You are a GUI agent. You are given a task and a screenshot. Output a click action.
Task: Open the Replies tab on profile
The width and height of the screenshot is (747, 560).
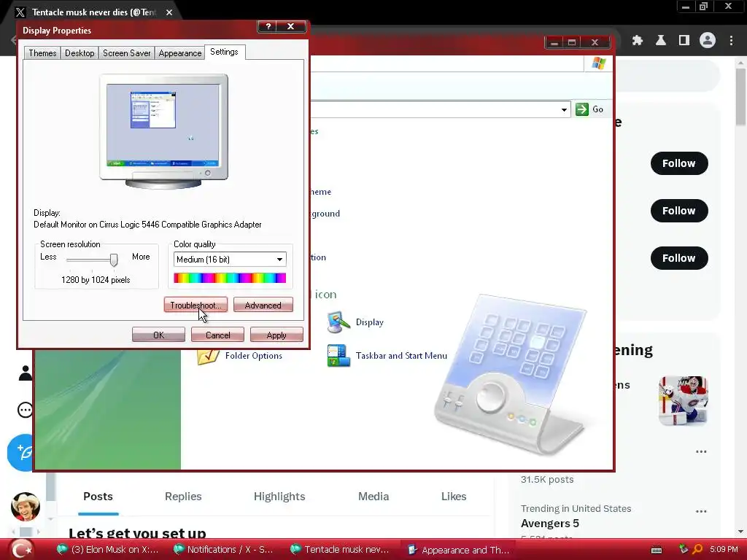pos(183,497)
